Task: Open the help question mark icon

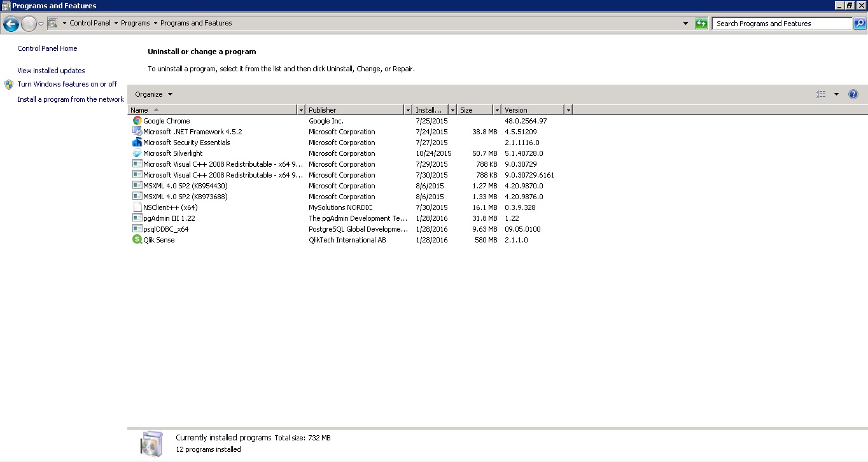Action: coord(853,94)
